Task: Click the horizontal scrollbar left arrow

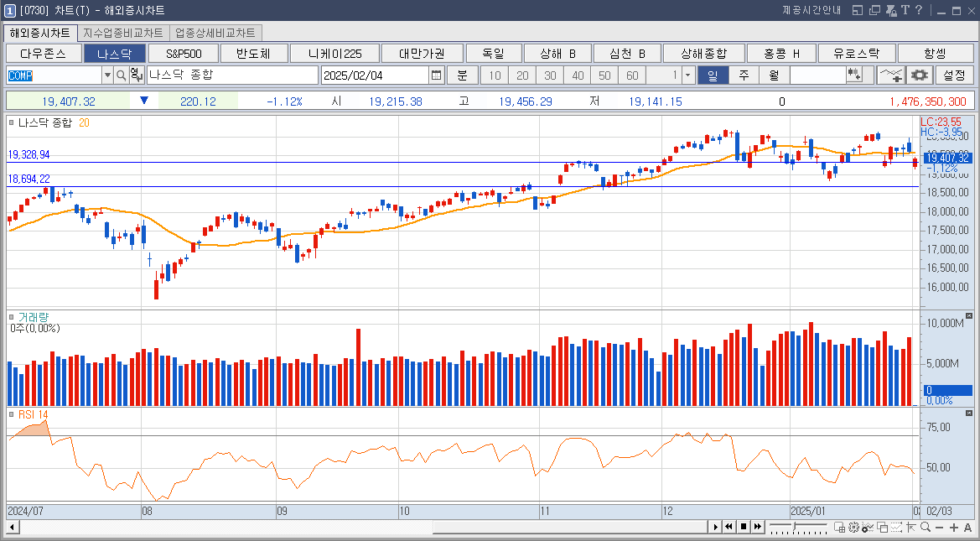Action: pos(12,528)
